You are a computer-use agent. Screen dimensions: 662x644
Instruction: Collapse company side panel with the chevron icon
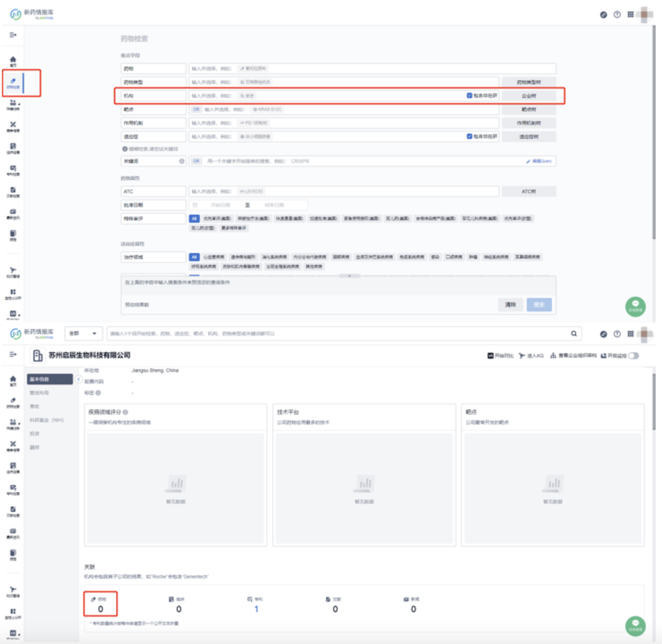point(79,379)
